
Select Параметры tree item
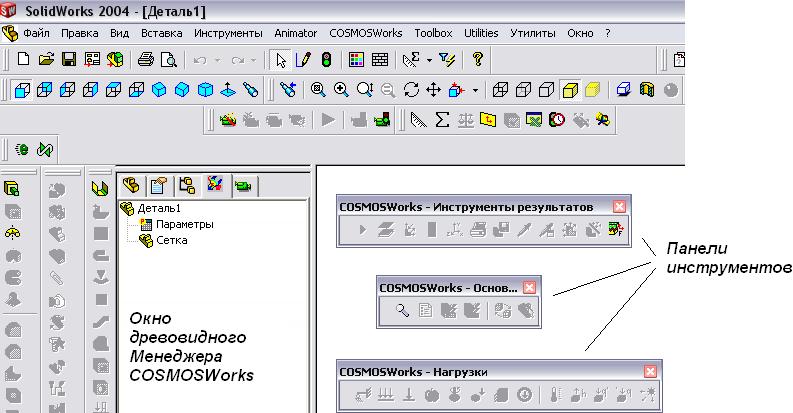pos(185,224)
